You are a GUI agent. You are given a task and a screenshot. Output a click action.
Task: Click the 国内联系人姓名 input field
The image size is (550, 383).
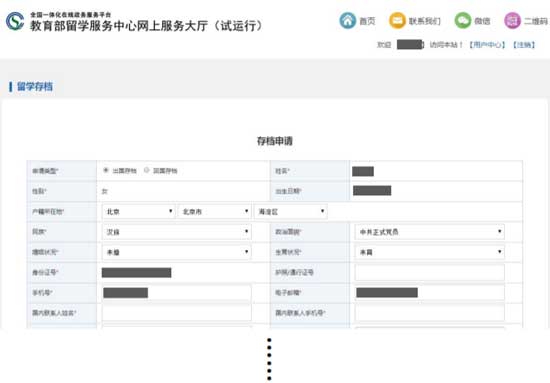pyautogui.click(x=176, y=313)
